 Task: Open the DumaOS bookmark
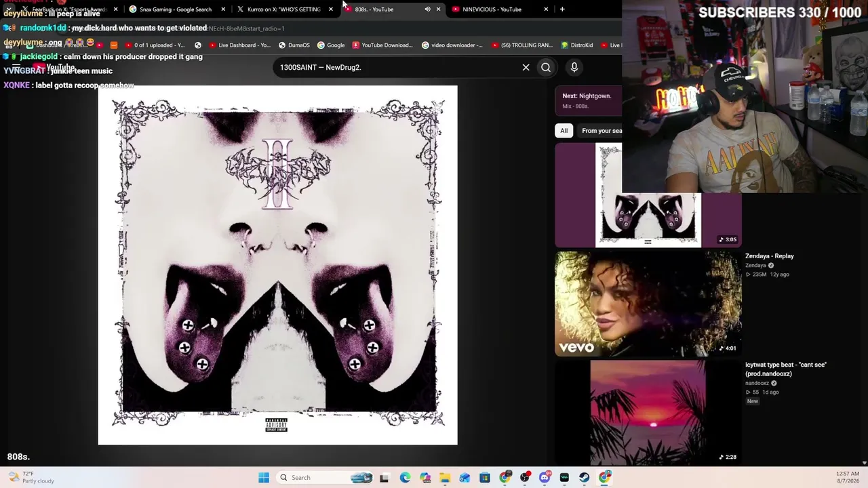tap(294, 45)
